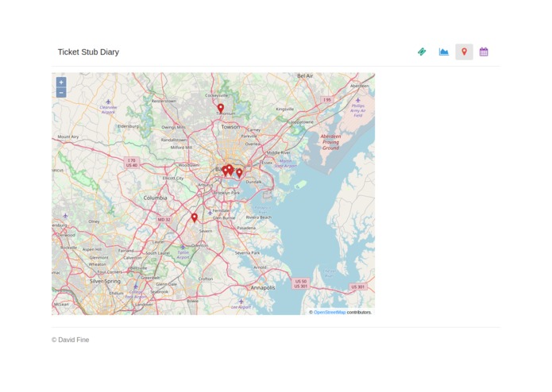Click the Mount Airy map label
Screen dimensions: 552x392
pos(68,136)
